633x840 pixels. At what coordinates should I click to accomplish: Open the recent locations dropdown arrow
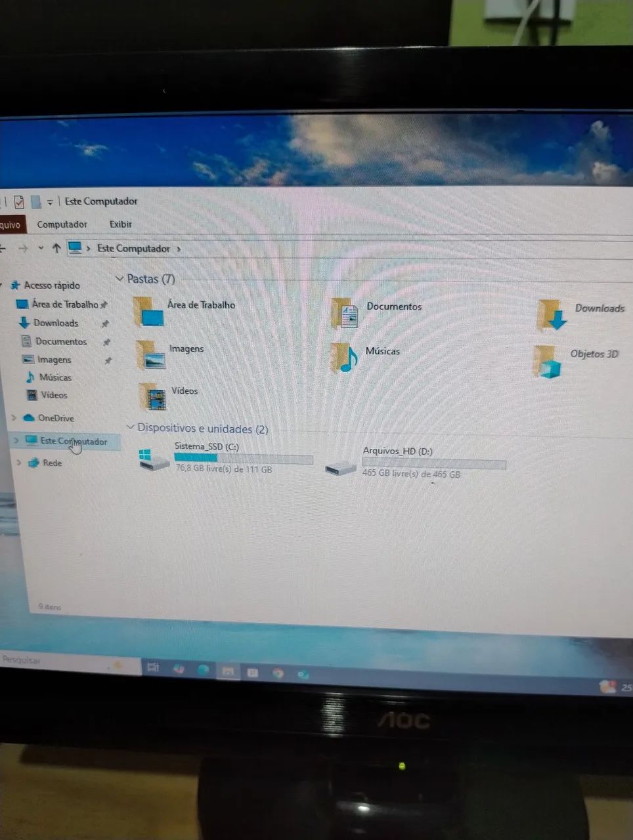pyautogui.click(x=41, y=248)
